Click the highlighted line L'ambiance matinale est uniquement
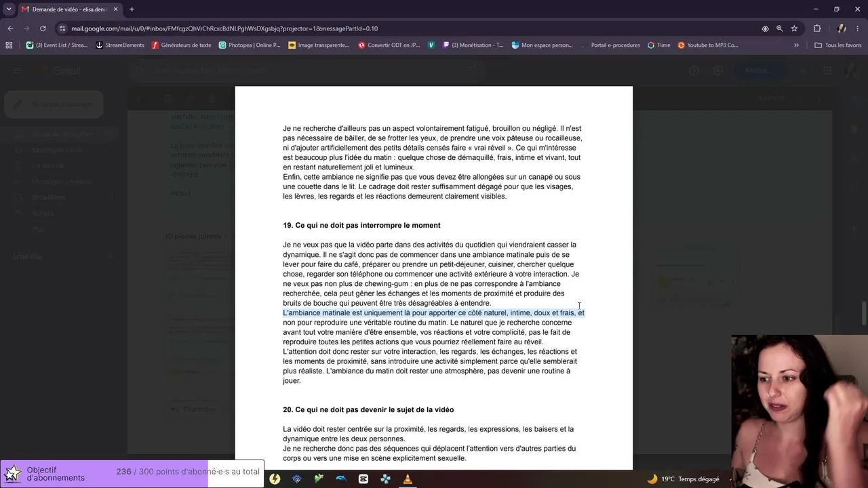Screen dimensions: 868x488 (x=433, y=313)
